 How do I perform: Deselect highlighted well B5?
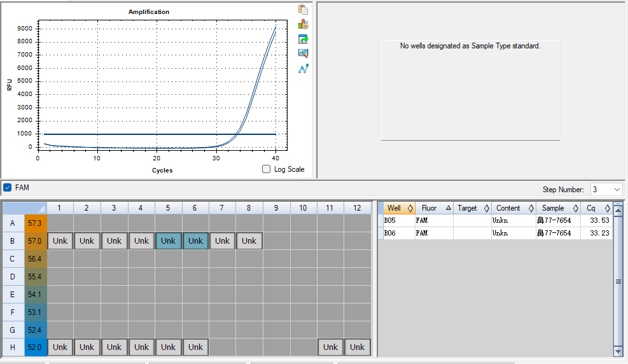pos(168,241)
